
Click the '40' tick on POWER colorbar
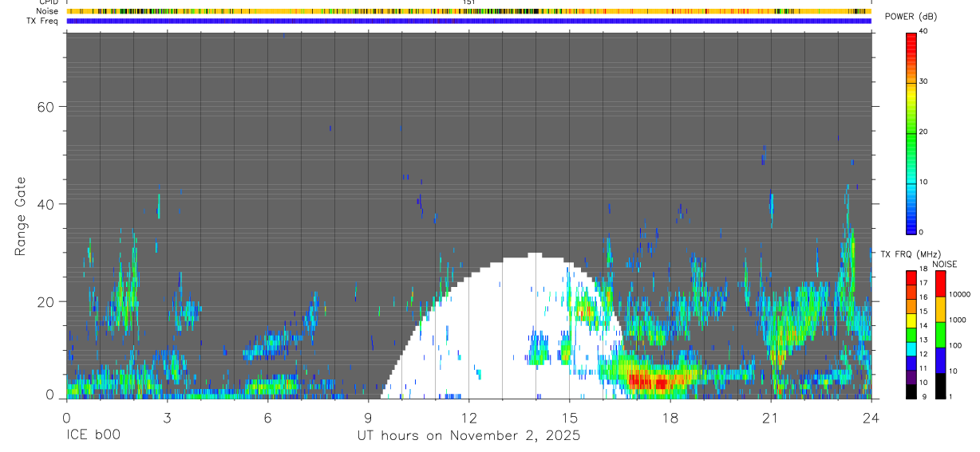(x=923, y=31)
